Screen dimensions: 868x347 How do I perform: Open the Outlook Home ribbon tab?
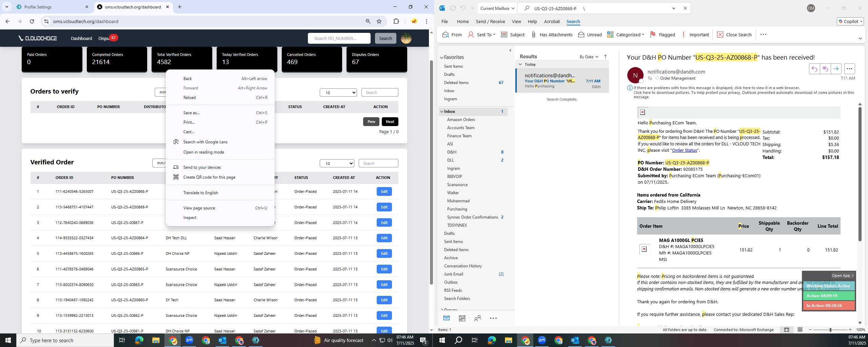click(462, 21)
